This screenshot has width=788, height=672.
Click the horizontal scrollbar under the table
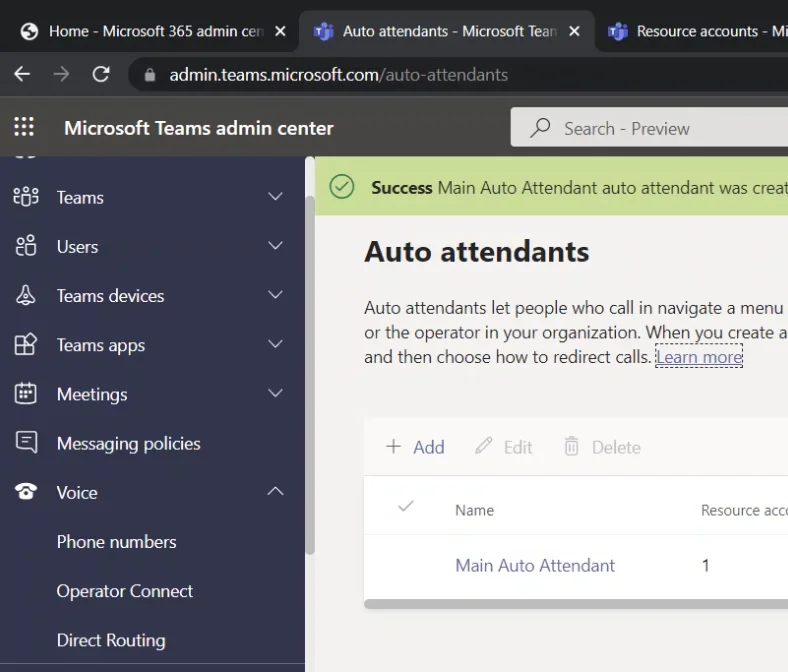pos(575,604)
